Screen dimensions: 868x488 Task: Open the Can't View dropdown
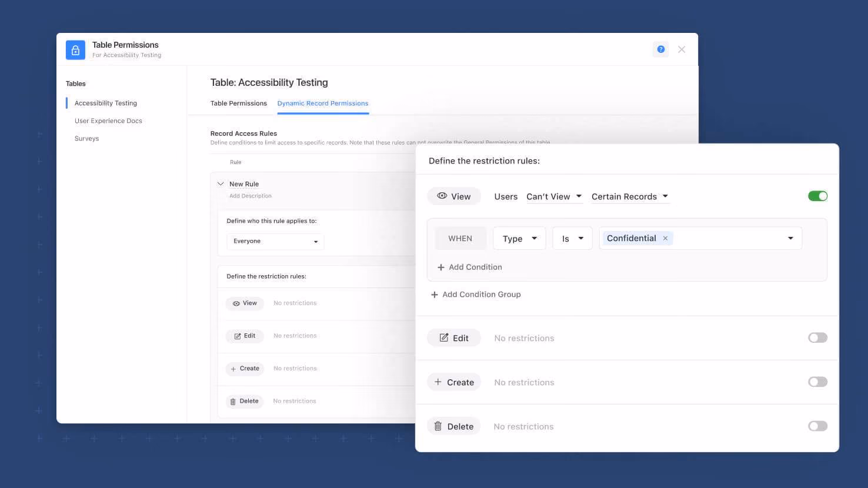(554, 196)
